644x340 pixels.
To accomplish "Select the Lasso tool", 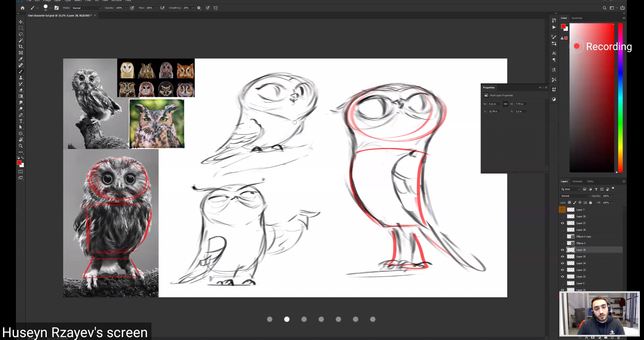I will click(21, 34).
